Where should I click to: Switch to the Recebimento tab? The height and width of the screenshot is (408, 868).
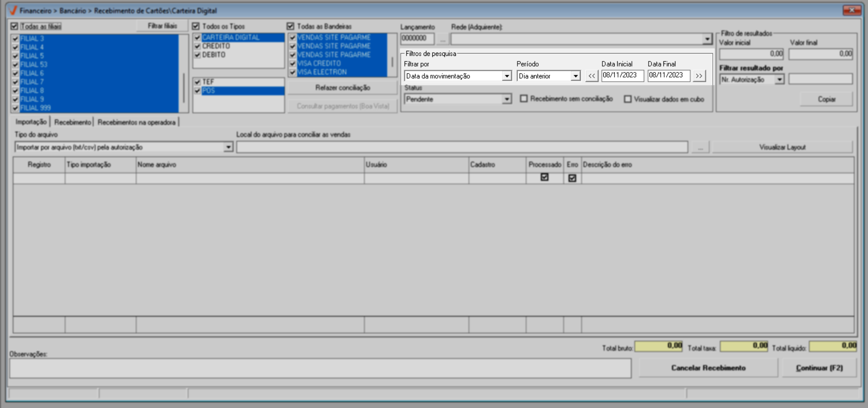[73, 122]
